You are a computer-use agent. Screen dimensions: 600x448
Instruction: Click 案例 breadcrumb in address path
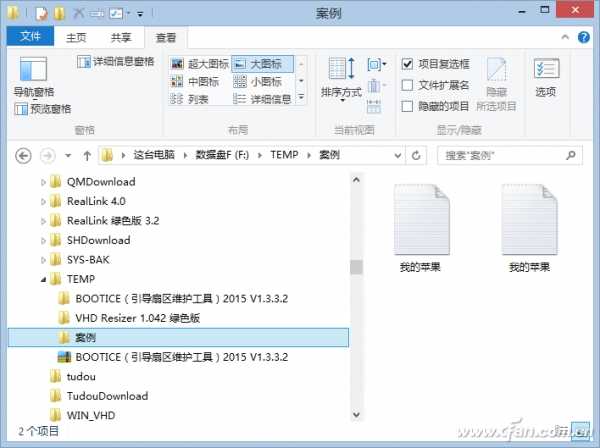[329, 155]
